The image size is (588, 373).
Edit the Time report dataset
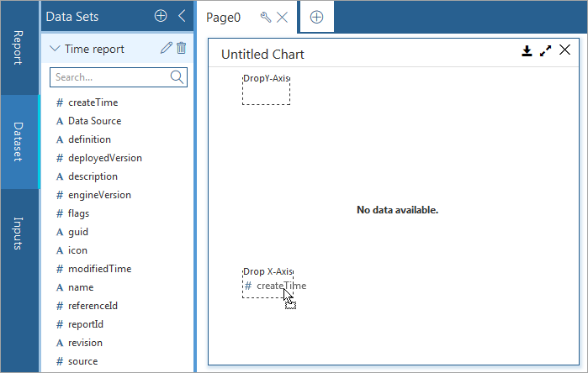click(166, 49)
